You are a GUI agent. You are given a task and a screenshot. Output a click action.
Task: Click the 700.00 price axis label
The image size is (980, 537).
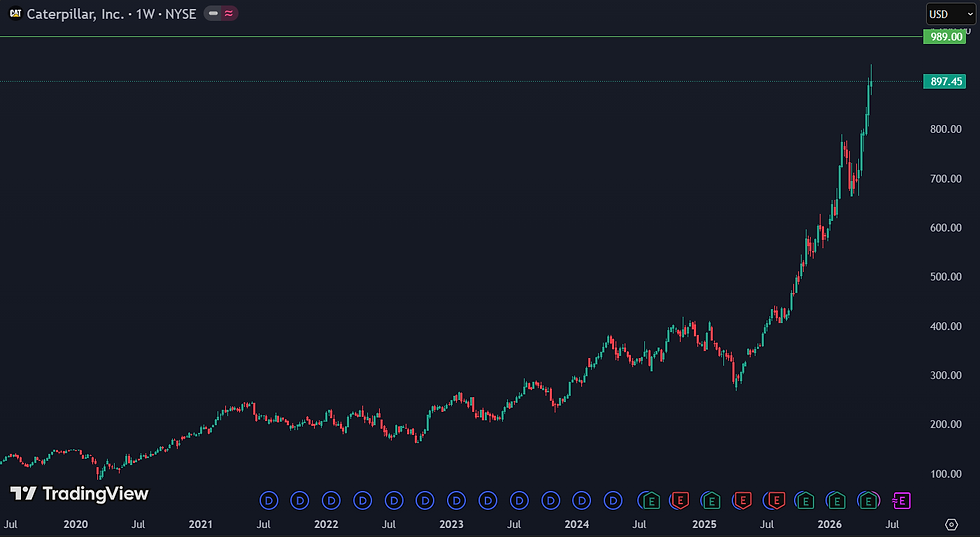pyautogui.click(x=946, y=179)
